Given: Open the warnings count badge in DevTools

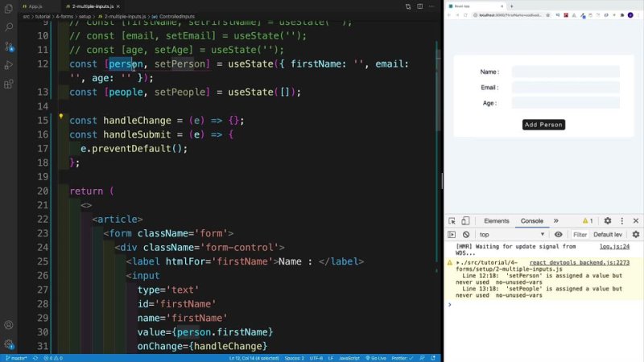Looking at the screenshot, I should click(x=588, y=220).
